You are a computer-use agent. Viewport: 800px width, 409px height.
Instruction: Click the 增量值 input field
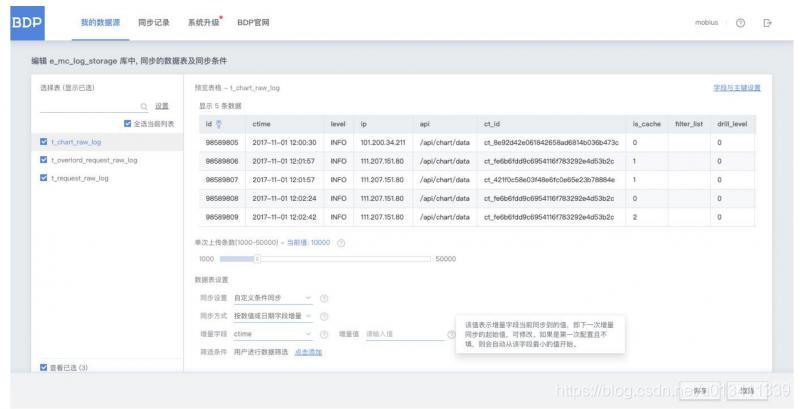click(x=405, y=334)
